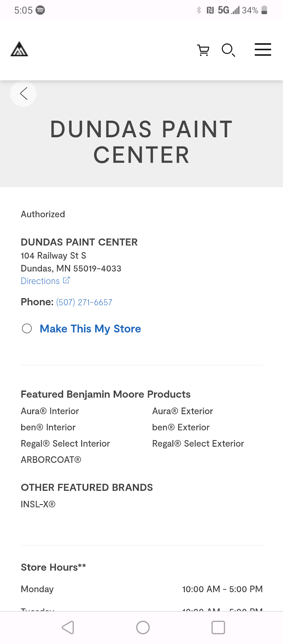Open the shopping cart
The width and height of the screenshot is (283, 644).
203,50
